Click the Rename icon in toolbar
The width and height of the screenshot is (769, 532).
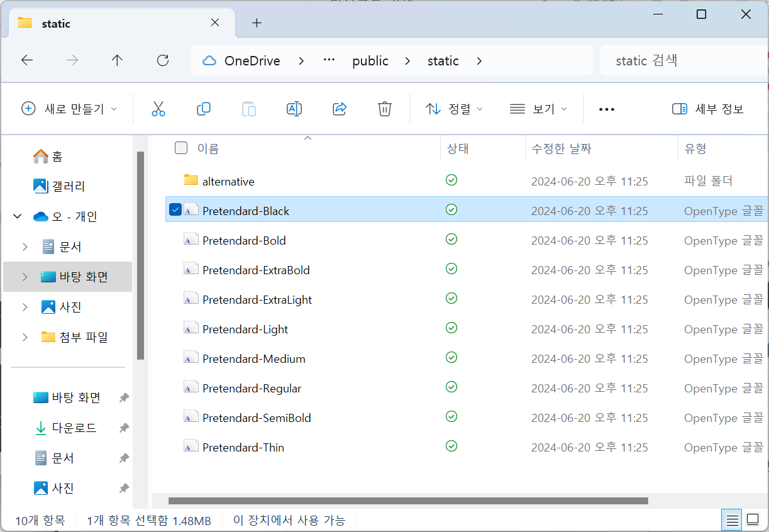pos(294,109)
